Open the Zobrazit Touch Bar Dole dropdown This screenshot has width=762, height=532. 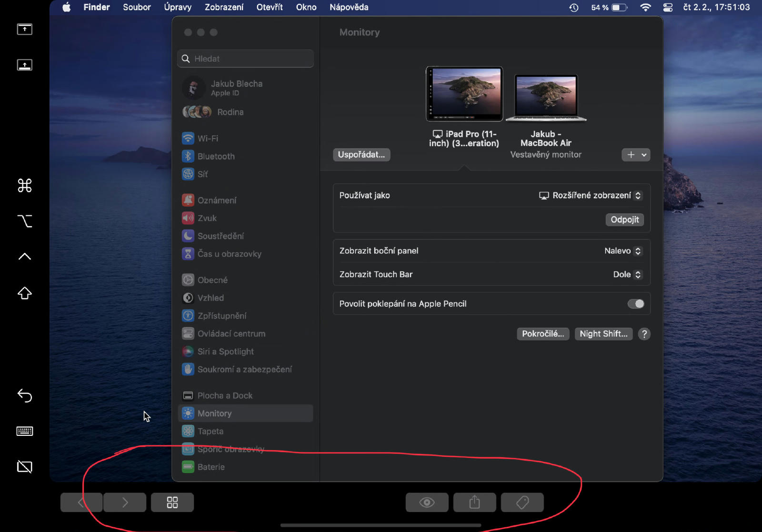point(628,275)
